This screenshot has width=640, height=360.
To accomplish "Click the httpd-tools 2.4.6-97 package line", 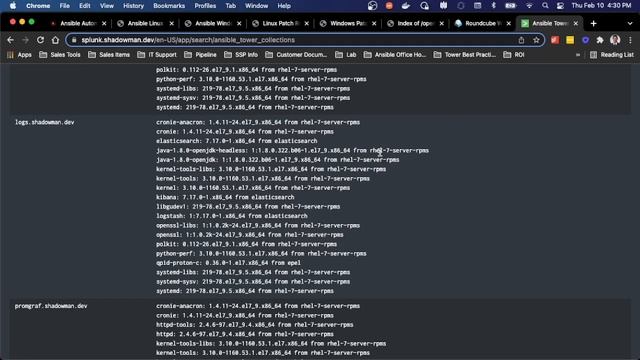I will tap(255, 324).
